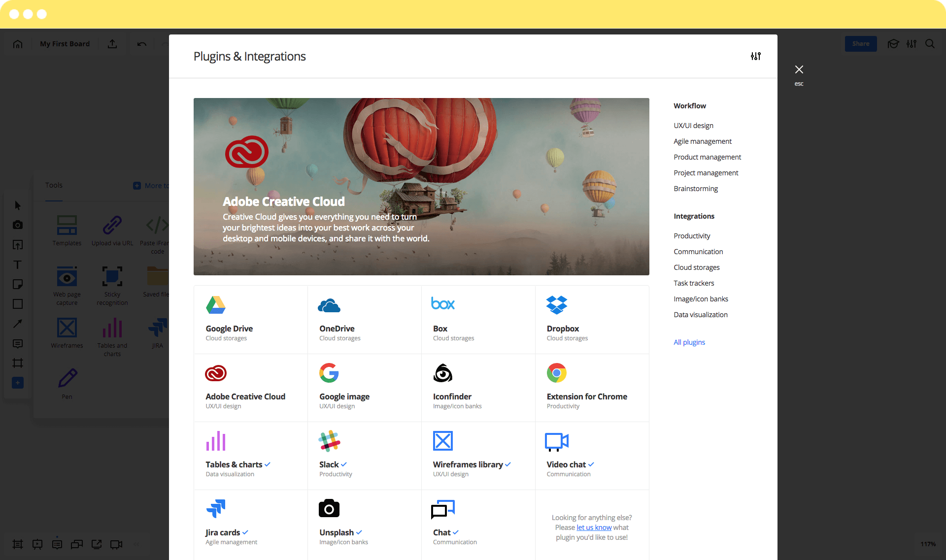Open the Project management category

tap(706, 173)
